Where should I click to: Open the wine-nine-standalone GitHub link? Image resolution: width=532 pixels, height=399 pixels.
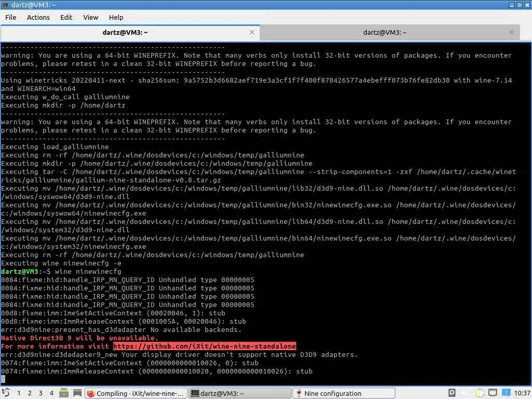(x=205, y=346)
